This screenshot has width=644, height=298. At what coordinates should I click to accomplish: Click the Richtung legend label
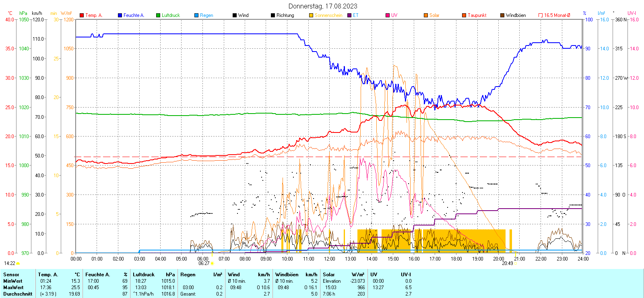pyautogui.click(x=285, y=15)
